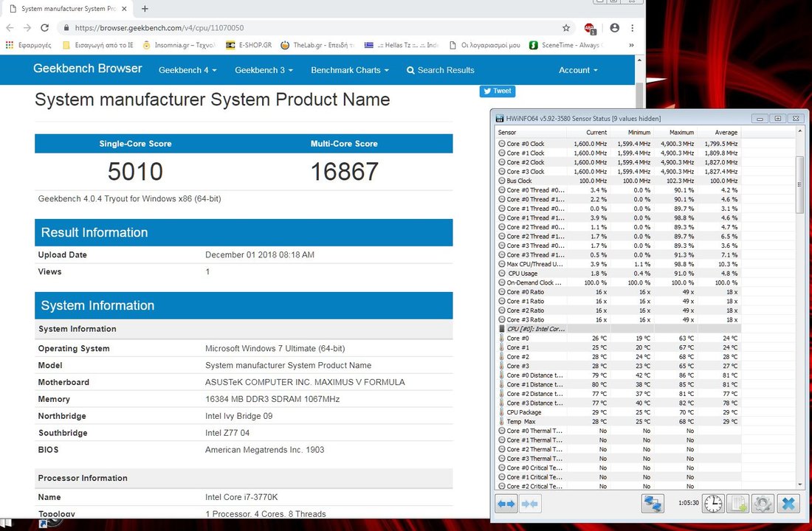Open the Adblock extension icon

(x=590, y=29)
